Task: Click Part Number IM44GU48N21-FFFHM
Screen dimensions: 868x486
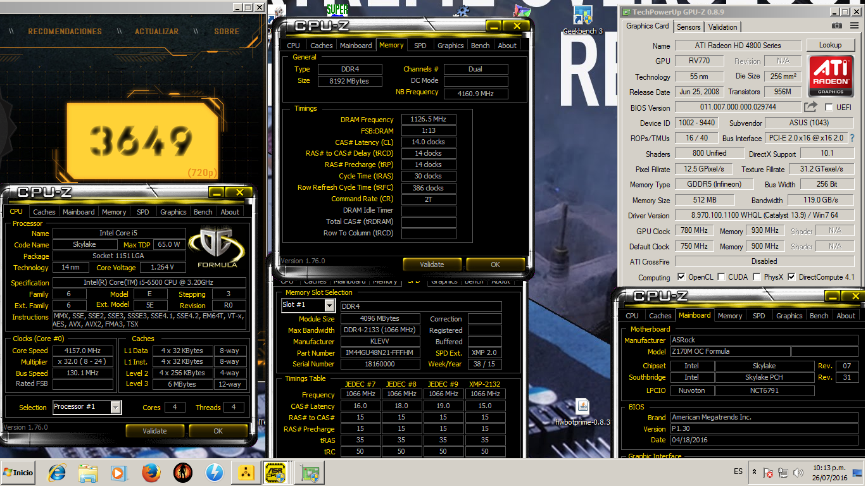Action: coord(379,353)
